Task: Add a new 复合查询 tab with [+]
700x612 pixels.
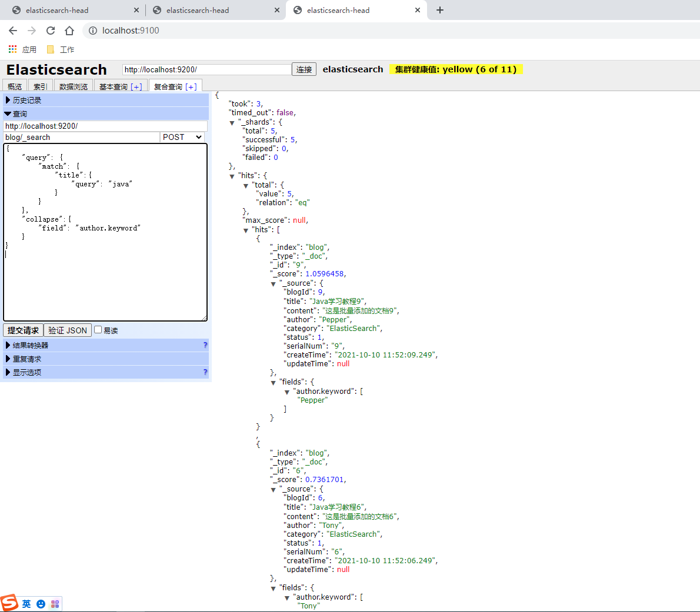Action: [x=191, y=86]
